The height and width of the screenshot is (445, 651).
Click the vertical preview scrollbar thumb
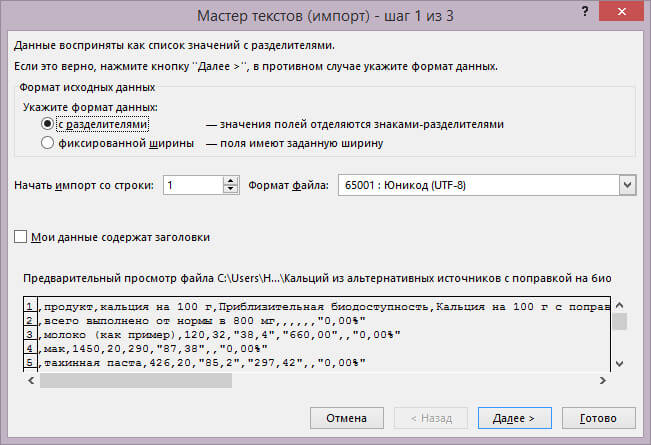pyautogui.click(x=620, y=321)
